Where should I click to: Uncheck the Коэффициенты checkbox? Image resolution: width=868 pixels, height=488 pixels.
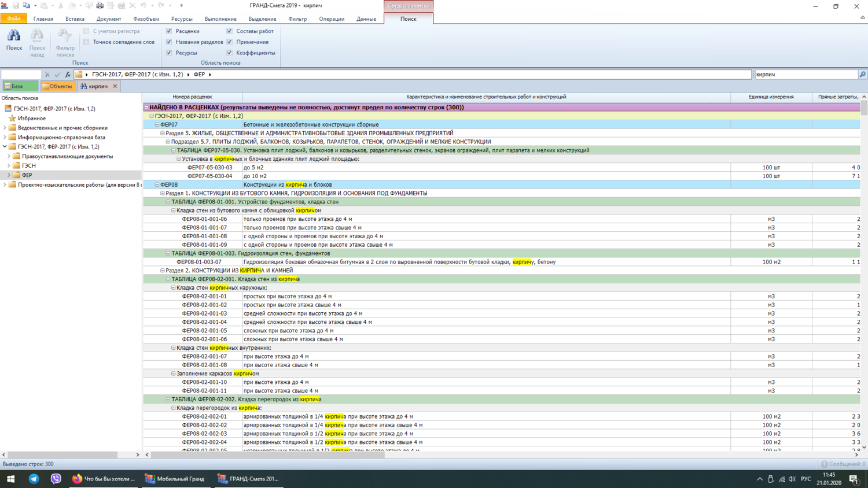tap(230, 53)
